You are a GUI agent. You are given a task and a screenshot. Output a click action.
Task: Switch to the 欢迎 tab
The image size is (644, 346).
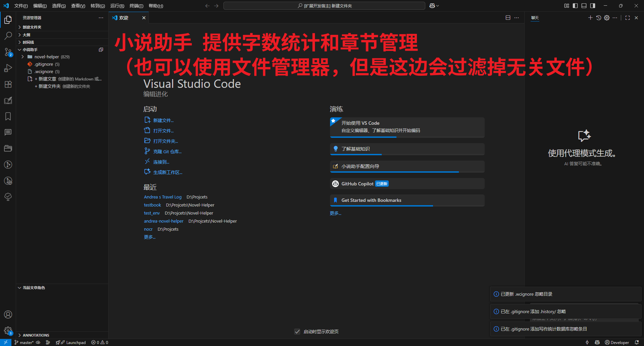[x=124, y=18]
